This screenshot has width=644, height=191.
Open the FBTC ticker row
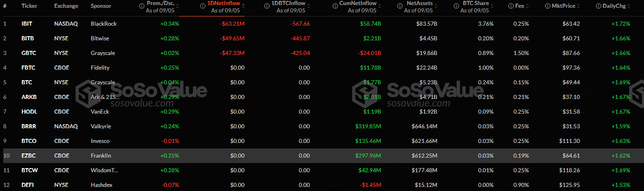coord(28,67)
